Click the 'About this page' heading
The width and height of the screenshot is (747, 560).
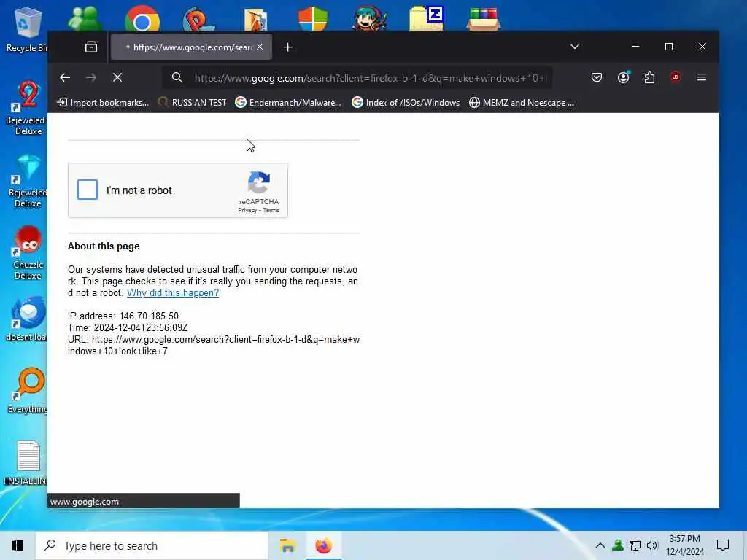(104, 246)
